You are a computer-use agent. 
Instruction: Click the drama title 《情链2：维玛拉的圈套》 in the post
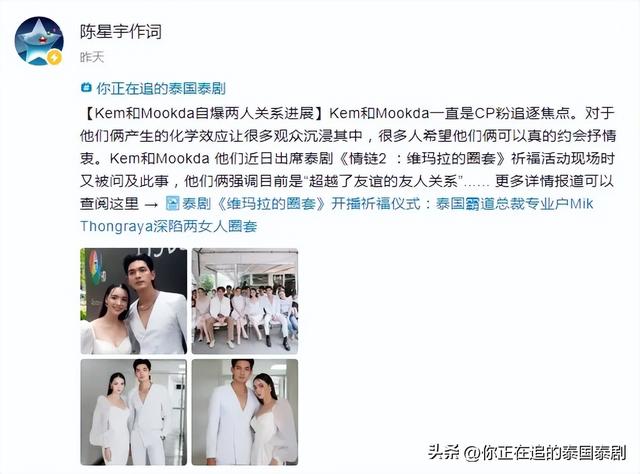(x=422, y=158)
